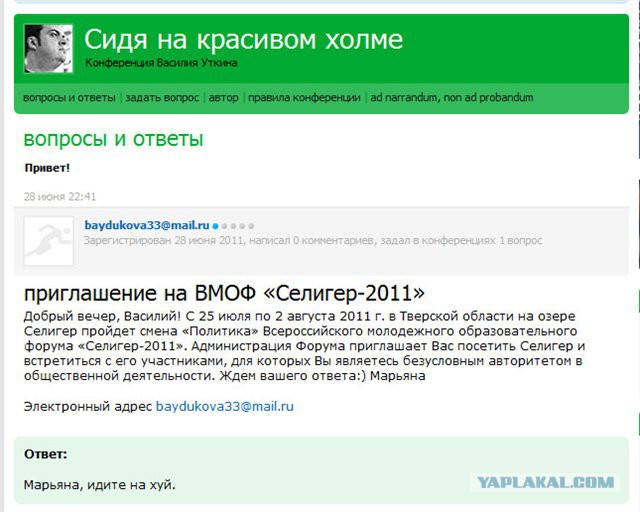The image size is (640, 512).
Task: Open 'правила конференции' menu link
Action: tap(304, 98)
